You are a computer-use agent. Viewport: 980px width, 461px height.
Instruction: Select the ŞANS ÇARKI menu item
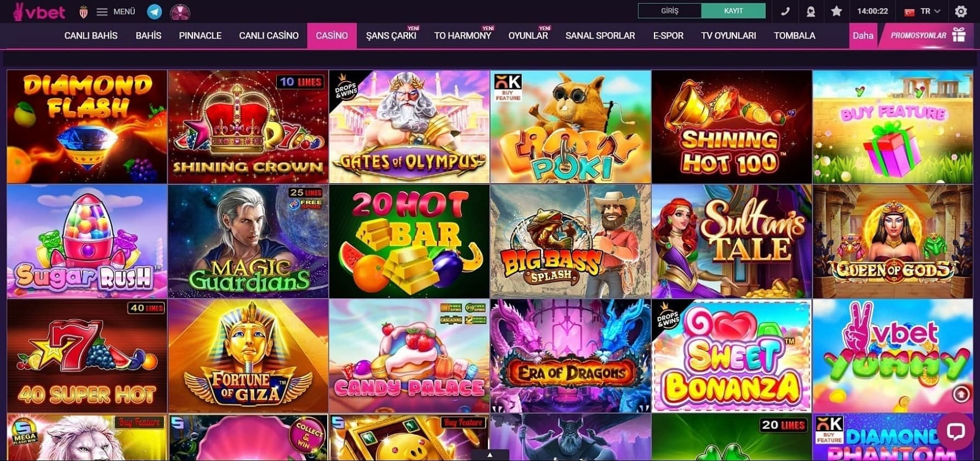click(391, 36)
